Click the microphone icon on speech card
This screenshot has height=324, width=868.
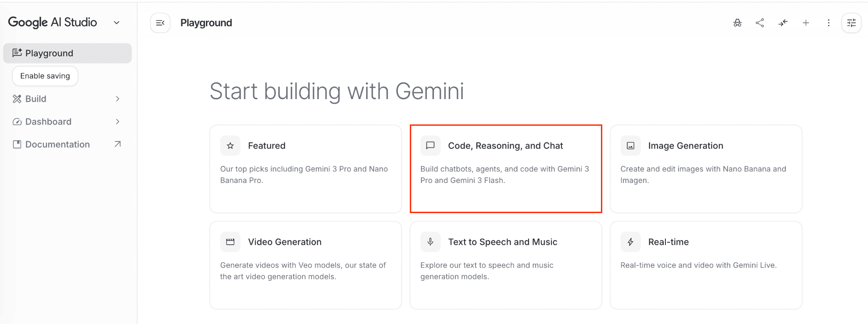[430, 242]
